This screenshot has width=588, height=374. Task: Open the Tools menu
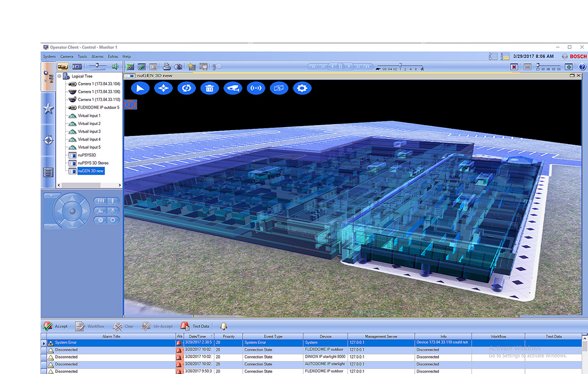(82, 57)
